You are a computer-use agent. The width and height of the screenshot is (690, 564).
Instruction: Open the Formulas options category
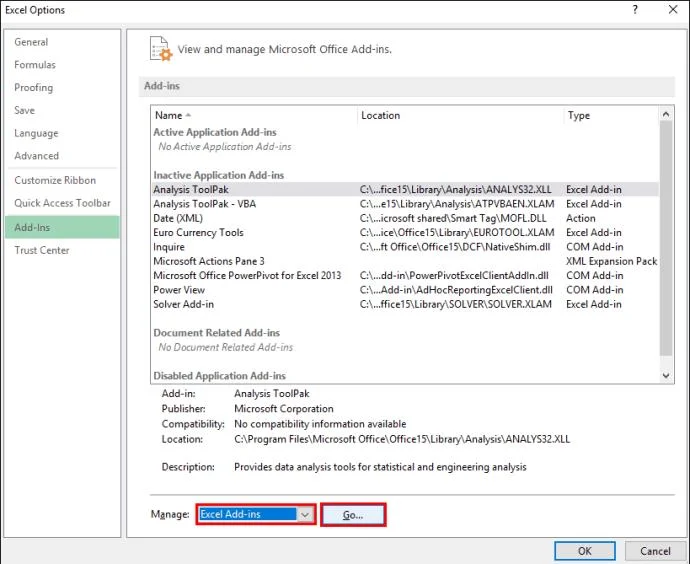[35, 65]
